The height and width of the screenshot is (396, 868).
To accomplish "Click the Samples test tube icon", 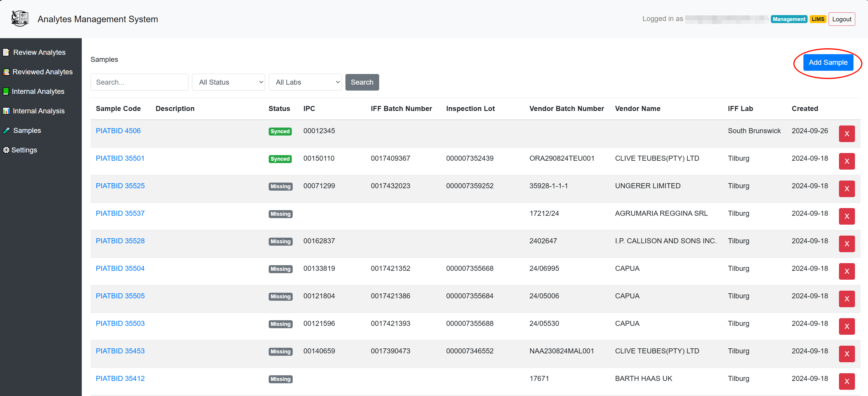I will [7, 130].
